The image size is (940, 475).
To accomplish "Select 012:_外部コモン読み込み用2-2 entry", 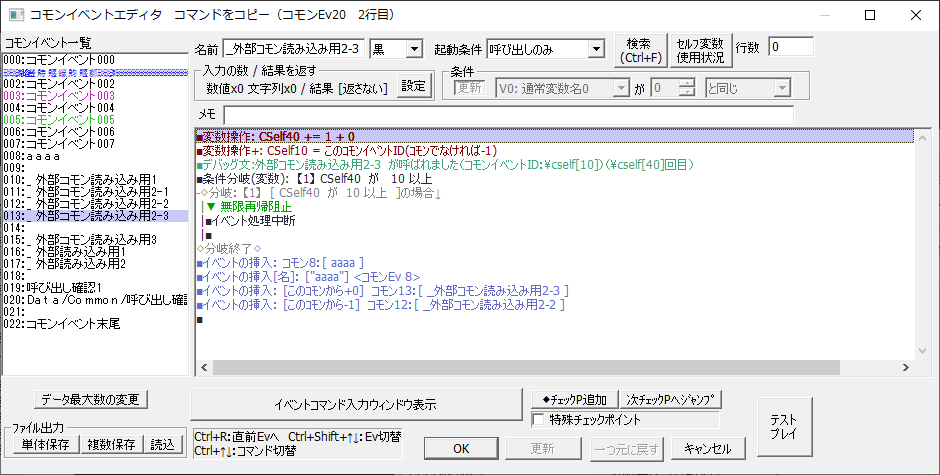I will [95, 204].
